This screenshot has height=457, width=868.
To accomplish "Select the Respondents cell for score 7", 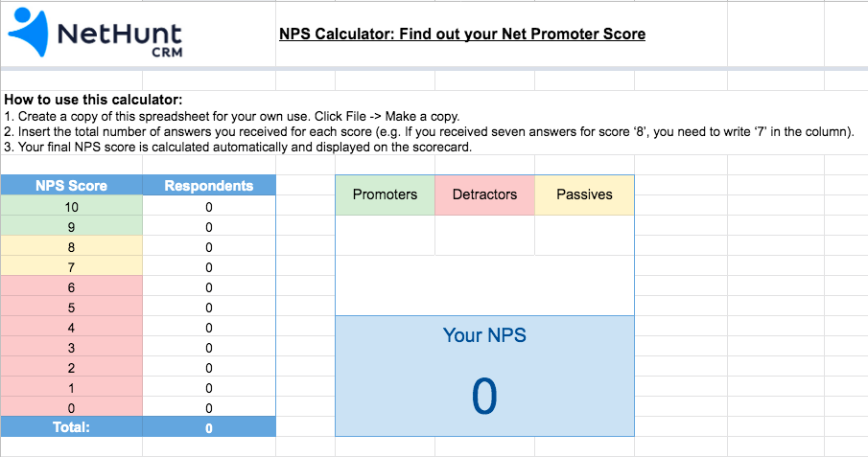I will tap(209, 267).
